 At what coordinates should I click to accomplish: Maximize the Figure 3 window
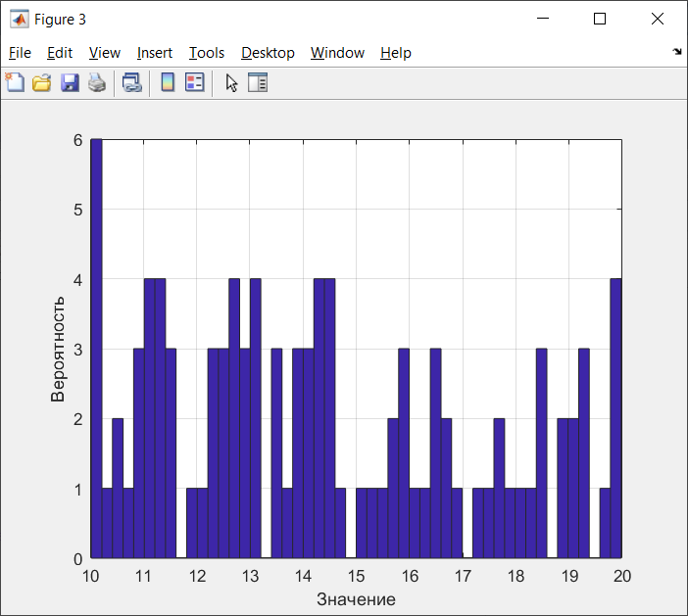click(x=600, y=19)
